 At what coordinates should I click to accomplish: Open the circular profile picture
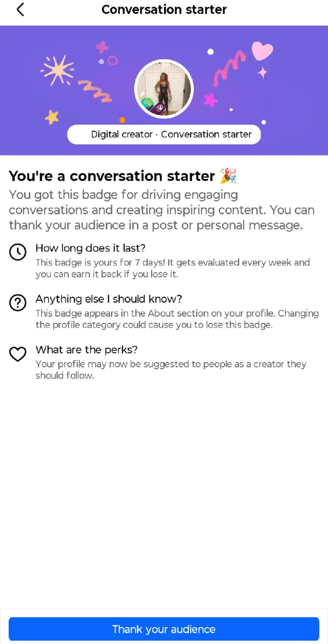(164, 89)
